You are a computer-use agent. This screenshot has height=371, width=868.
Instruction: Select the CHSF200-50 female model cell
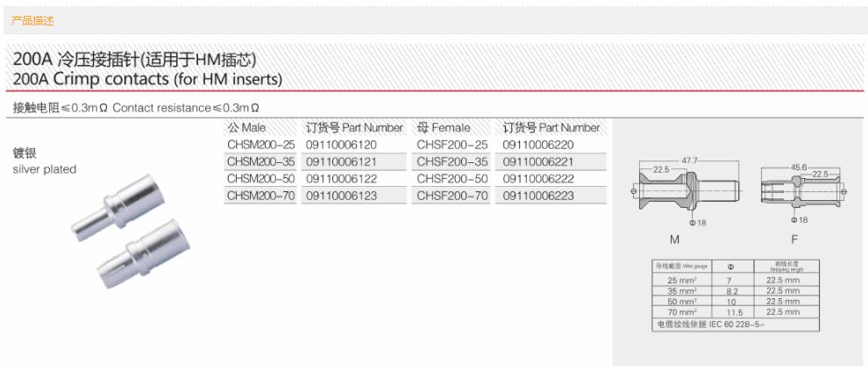[452, 179]
